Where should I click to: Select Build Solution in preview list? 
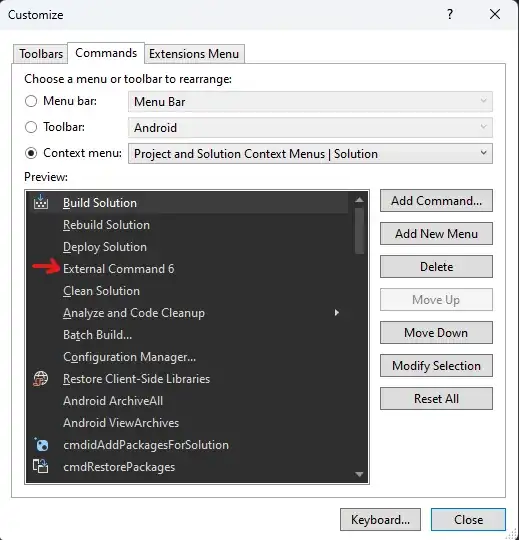188,202
